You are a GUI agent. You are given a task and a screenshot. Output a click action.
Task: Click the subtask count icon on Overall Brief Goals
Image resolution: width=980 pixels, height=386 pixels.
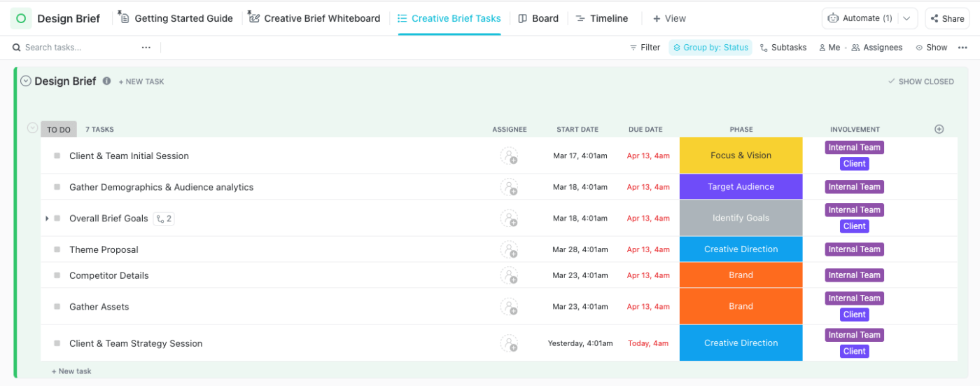point(163,219)
